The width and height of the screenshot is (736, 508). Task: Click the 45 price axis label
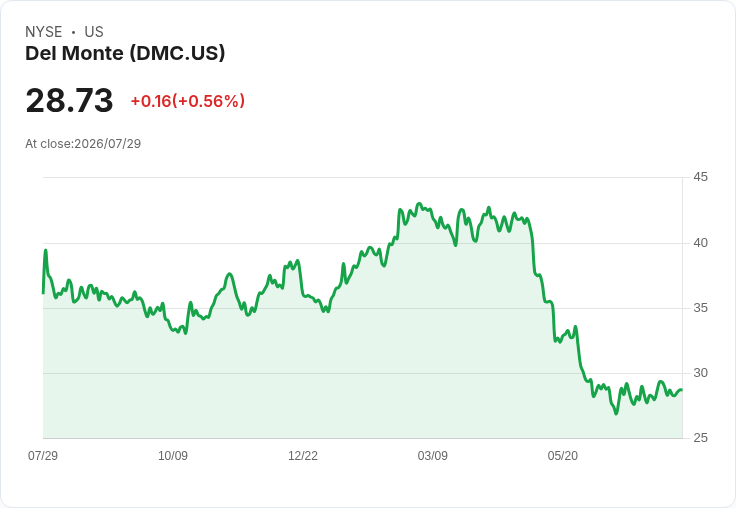pos(700,177)
